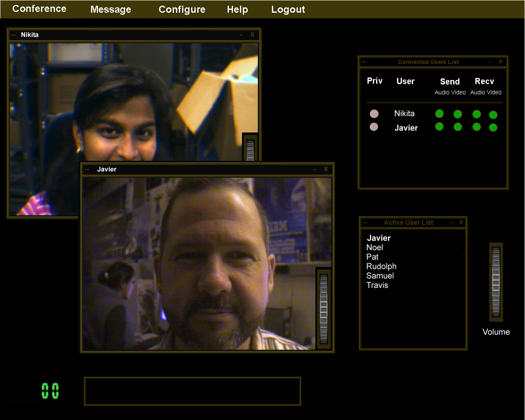Click the volume slider in Nikita's video window

point(250,150)
